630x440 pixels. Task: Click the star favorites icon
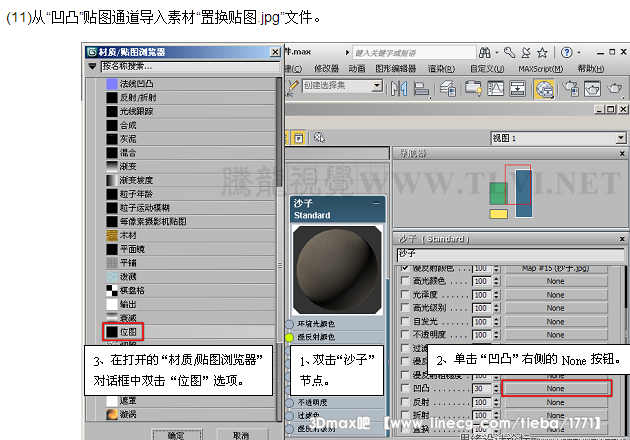(542, 53)
